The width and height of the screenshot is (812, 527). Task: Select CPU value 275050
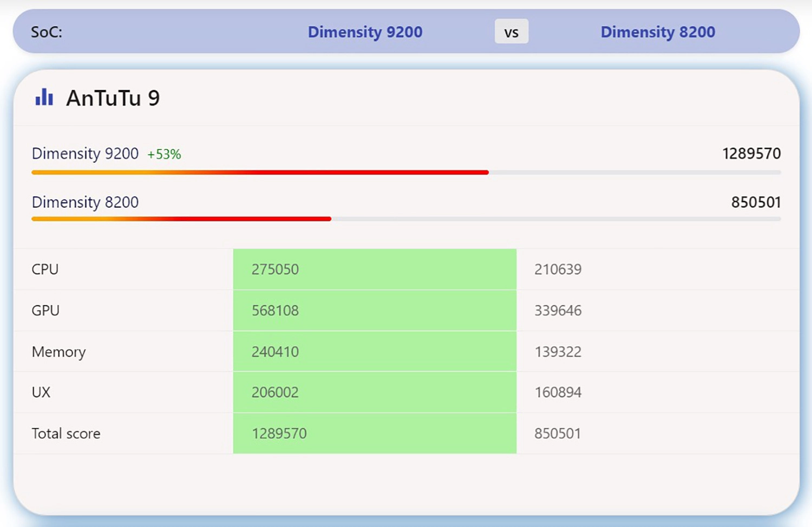point(275,269)
